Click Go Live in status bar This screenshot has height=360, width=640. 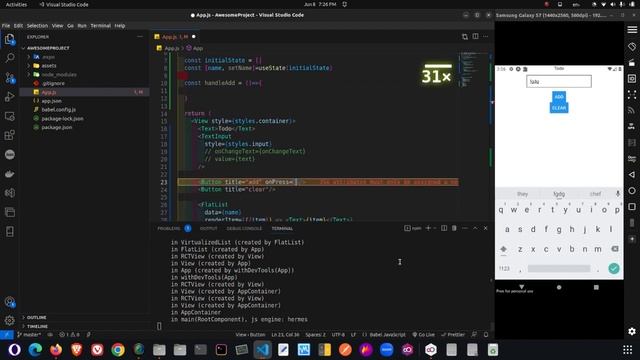click(423, 335)
